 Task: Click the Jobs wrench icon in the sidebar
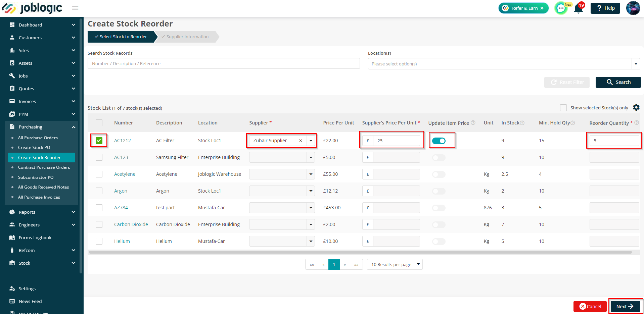(12, 76)
